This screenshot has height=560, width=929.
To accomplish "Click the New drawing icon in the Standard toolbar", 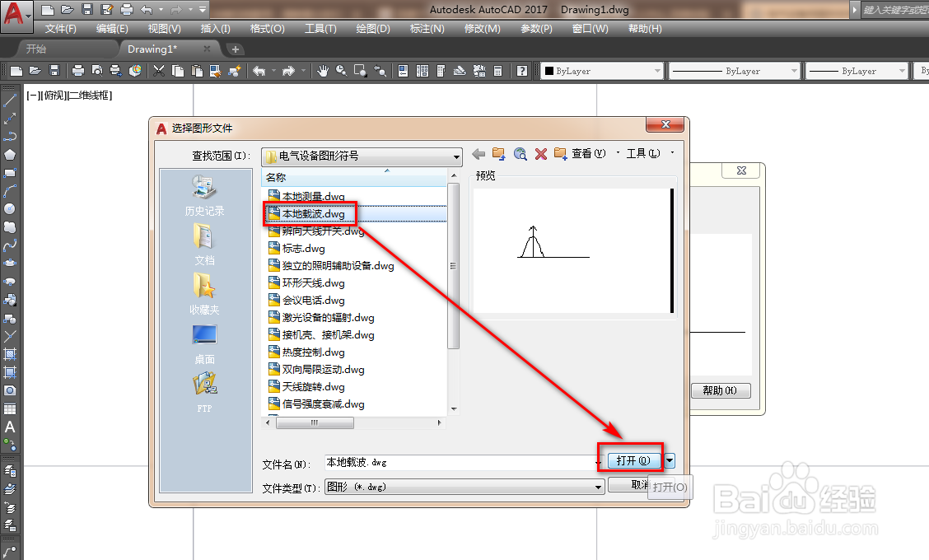I will [x=16, y=71].
